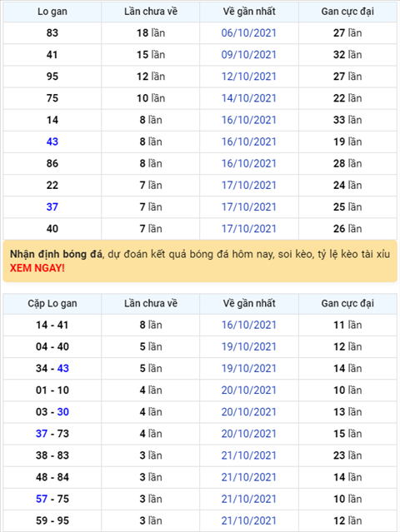Select number 95 in Lo gan column
400x532 pixels.
point(52,77)
